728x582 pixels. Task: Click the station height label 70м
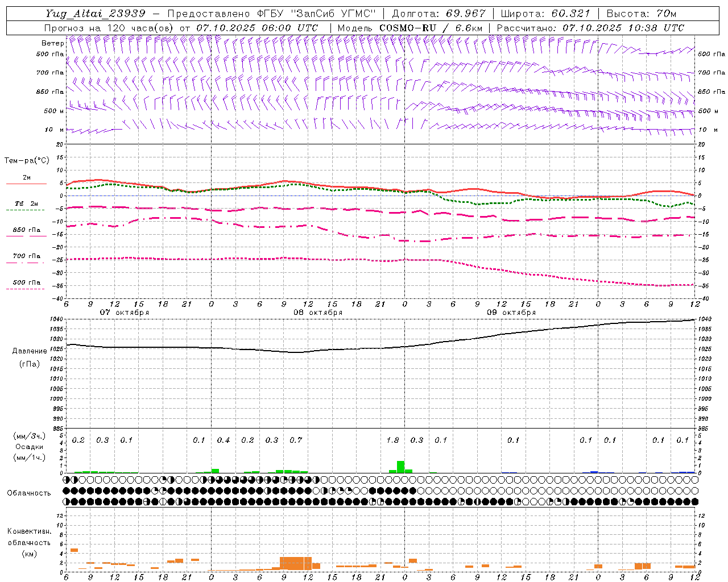667,14
